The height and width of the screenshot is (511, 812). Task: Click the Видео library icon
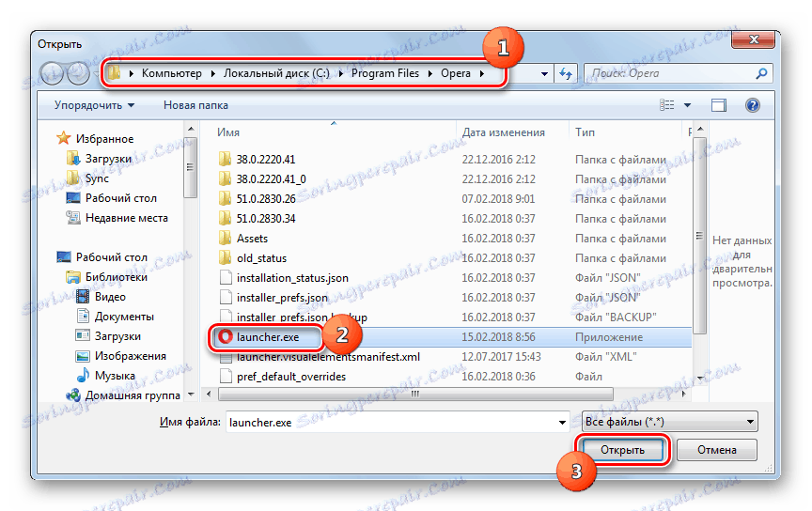coord(83,297)
